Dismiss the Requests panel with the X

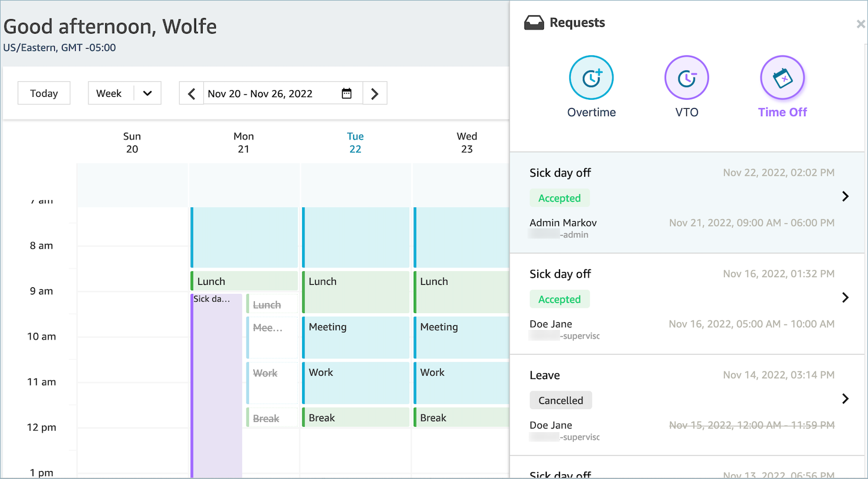click(860, 24)
